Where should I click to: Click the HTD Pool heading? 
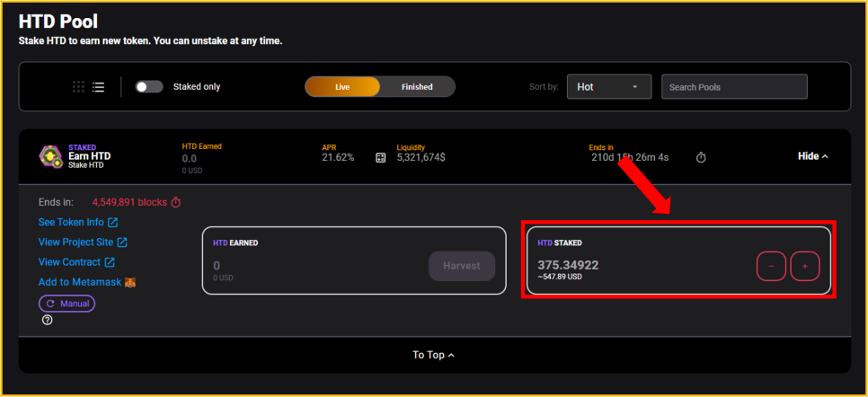pos(58,22)
